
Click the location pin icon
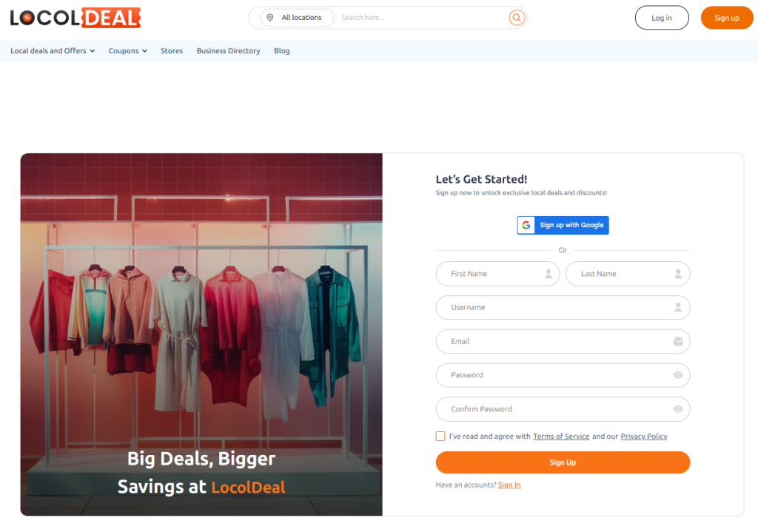tap(270, 18)
